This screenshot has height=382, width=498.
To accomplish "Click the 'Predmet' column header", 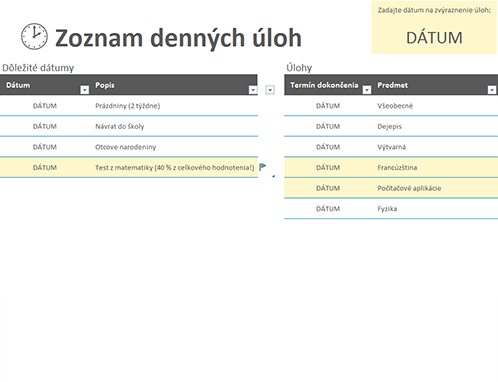I will [x=392, y=85].
